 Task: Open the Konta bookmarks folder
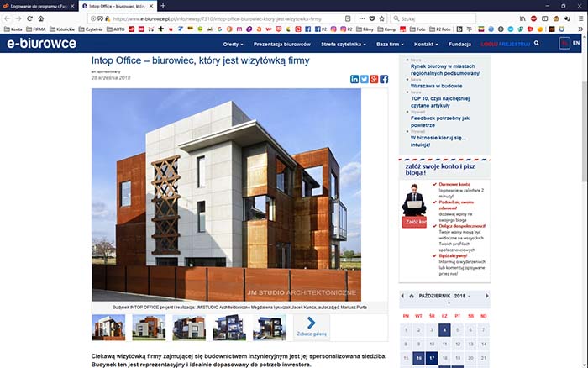coord(13,29)
